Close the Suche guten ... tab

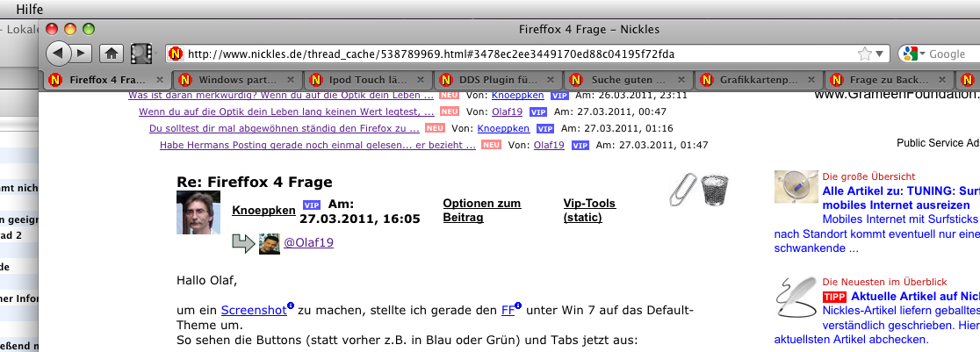click(681, 80)
